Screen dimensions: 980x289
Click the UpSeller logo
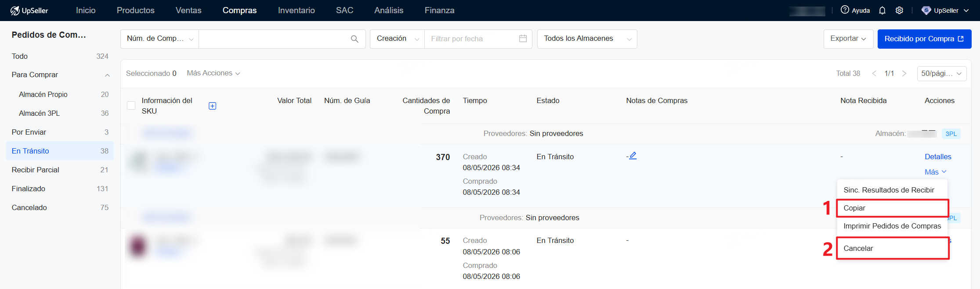(x=29, y=11)
